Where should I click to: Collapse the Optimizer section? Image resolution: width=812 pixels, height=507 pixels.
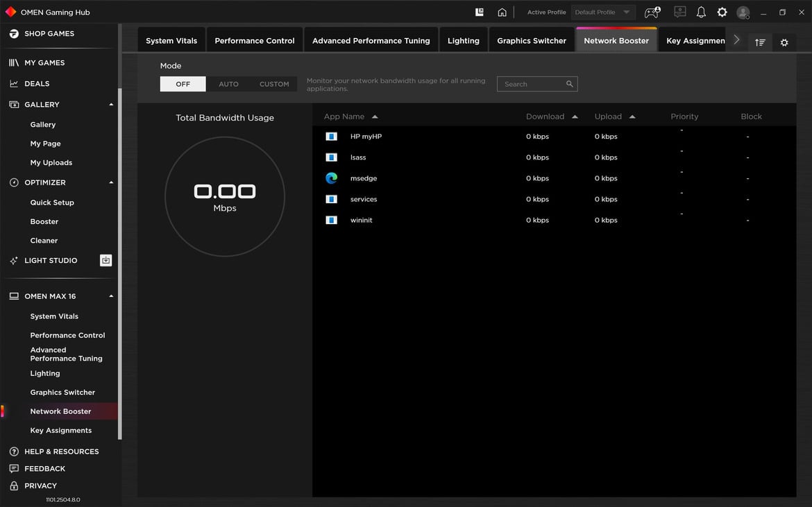pyautogui.click(x=111, y=182)
